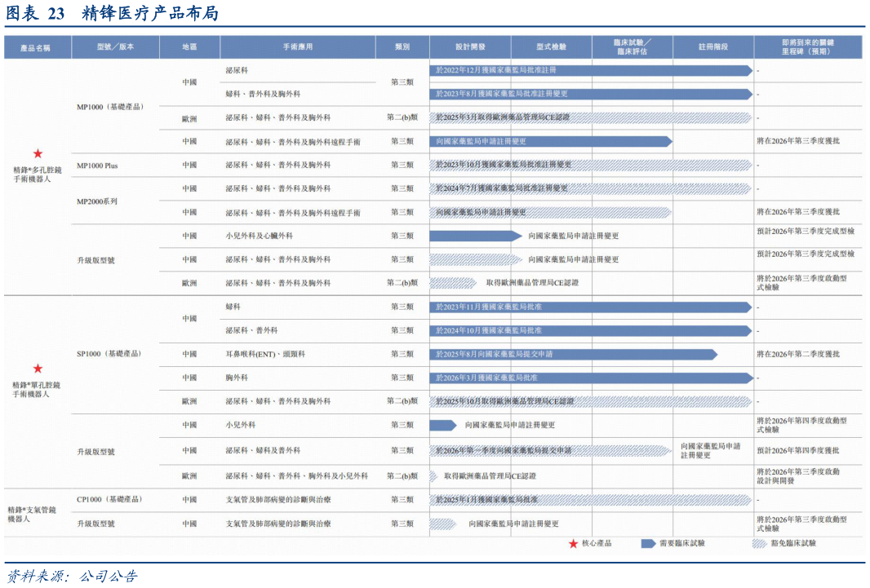
Task: Select the application cell 婦科、普外科及胸外科
Action: pyautogui.click(x=263, y=95)
